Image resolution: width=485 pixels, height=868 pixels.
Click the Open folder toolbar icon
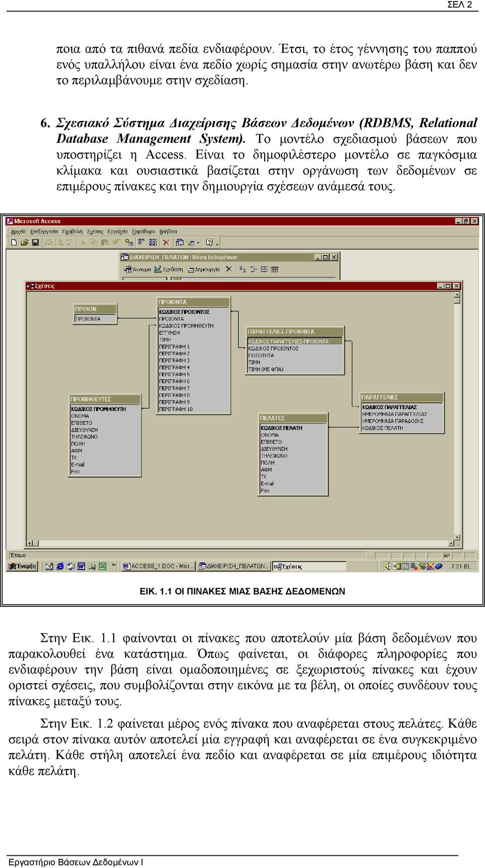(24, 242)
